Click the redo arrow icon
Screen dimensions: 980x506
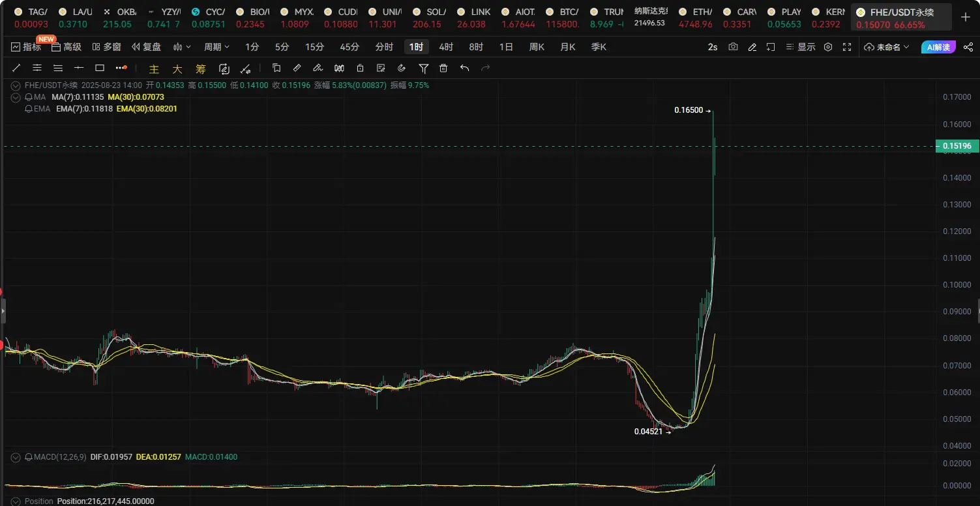tap(485, 68)
